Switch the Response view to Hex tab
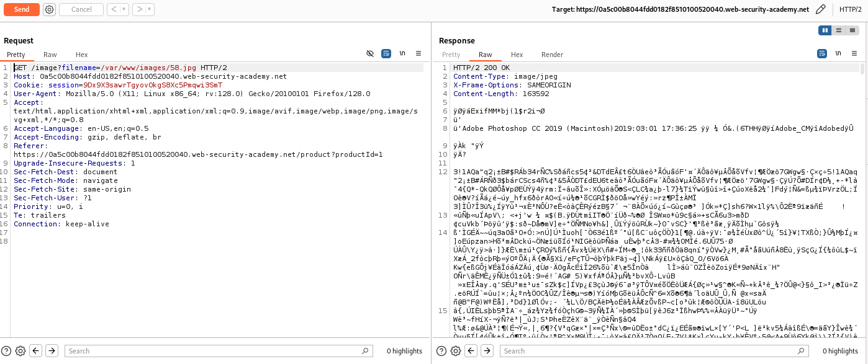 click(x=517, y=55)
